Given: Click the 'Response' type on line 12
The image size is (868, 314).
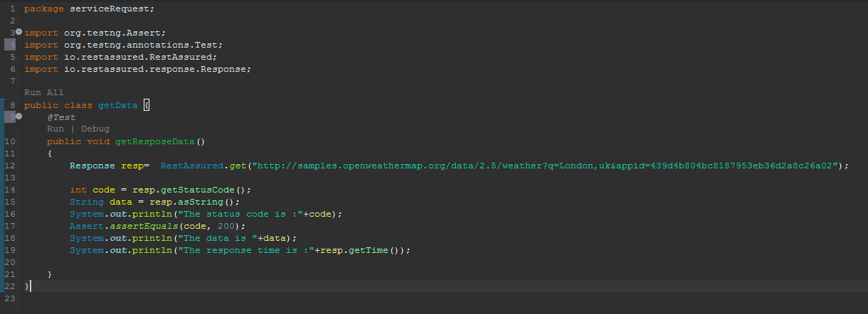Looking at the screenshot, I should click(x=92, y=166).
